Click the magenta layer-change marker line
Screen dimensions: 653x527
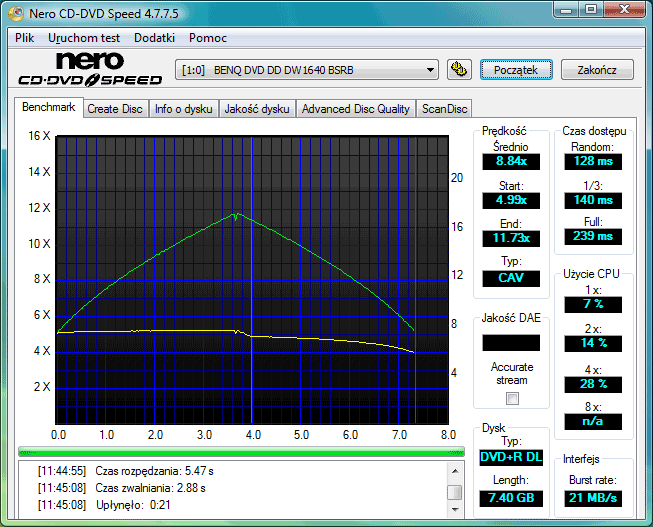click(x=252, y=280)
